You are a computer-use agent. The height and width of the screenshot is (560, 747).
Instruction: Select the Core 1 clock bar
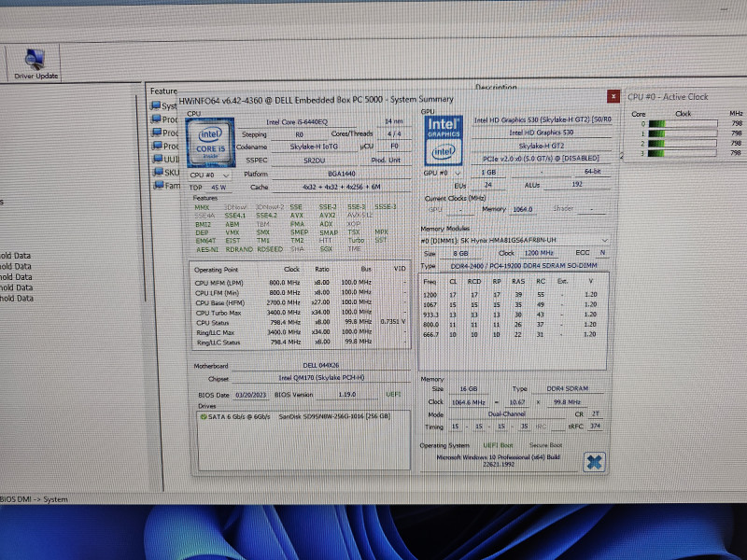pos(683,133)
